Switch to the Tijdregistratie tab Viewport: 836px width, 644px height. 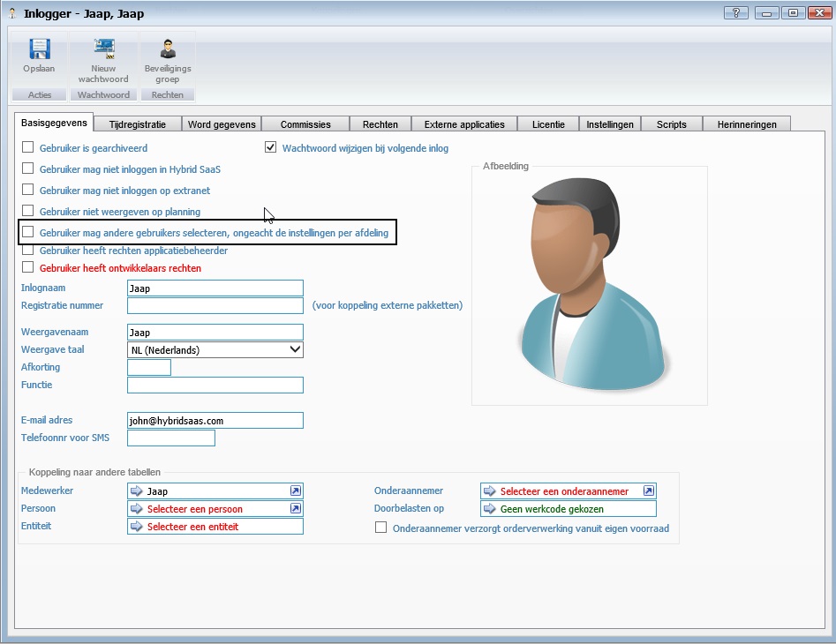click(x=138, y=124)
